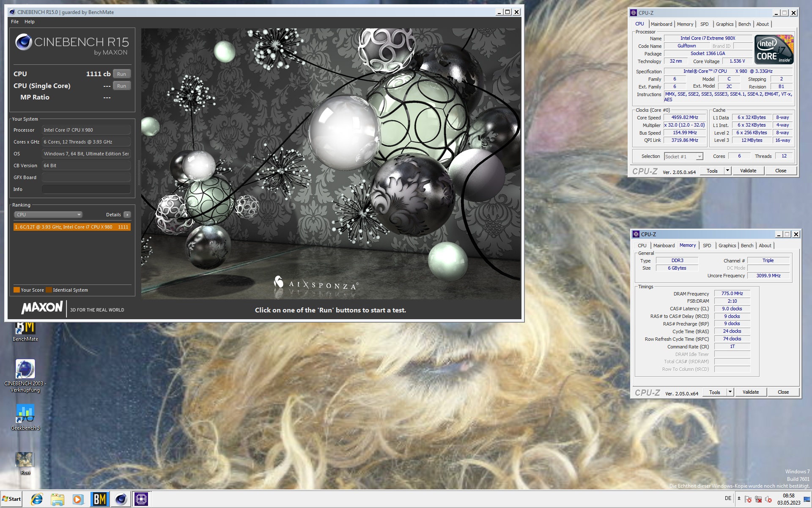This screenshot has height=508, width=812.
Task: Open About tab in top CPU-Z window
Action: point(763,24)
